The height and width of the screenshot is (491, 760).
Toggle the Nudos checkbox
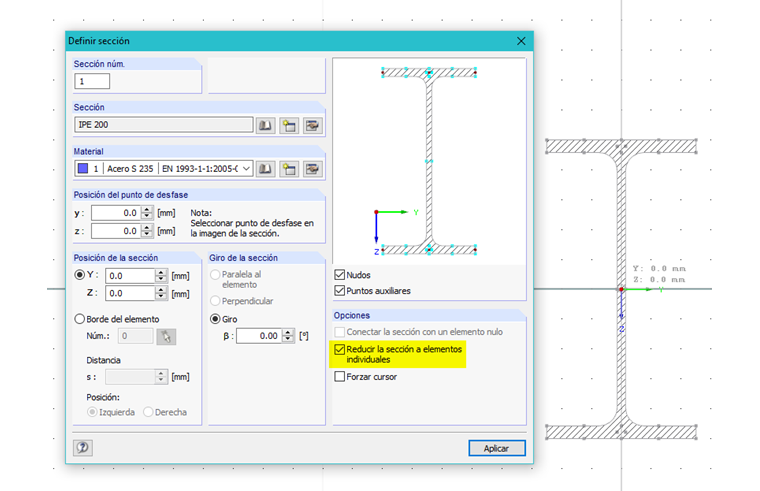pos(339,275)
